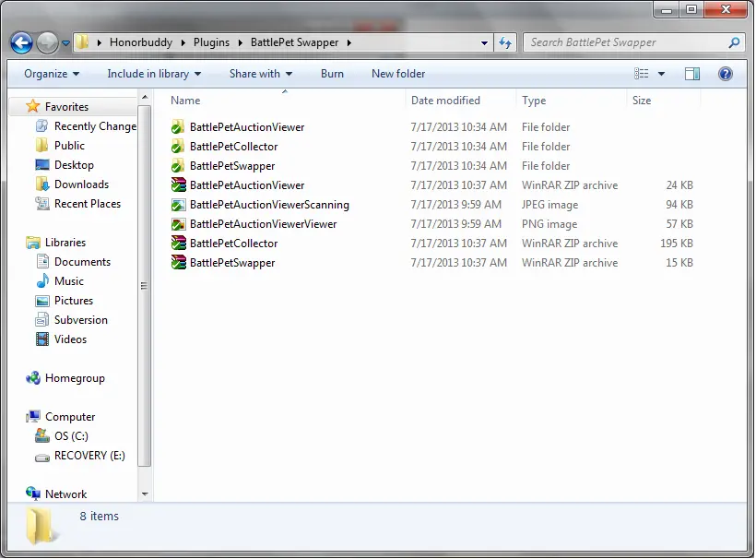The width and height of the screenshot is (756, 559).
Task: Navigate to Plugins in the breadcrumb
Action: 211,42
